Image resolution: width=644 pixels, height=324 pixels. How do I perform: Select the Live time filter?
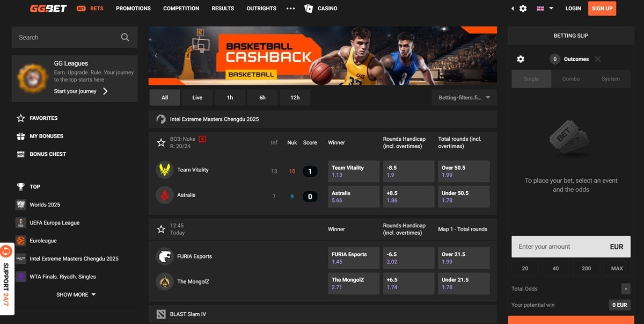[197, 98]
